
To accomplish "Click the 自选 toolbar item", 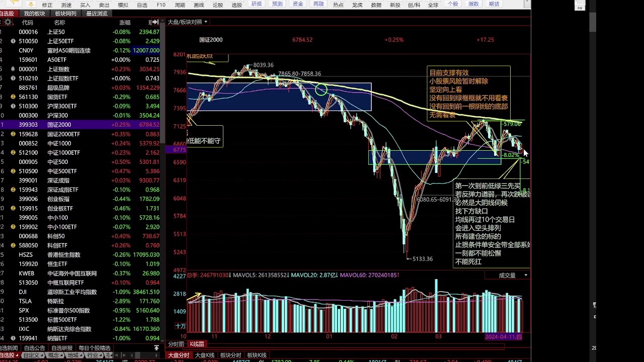I will point(142,5).
